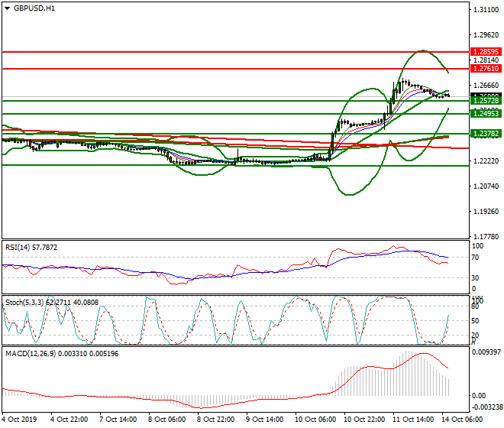
Task: Click the green 1.24953 price level tag
Action: click(484, 113)
